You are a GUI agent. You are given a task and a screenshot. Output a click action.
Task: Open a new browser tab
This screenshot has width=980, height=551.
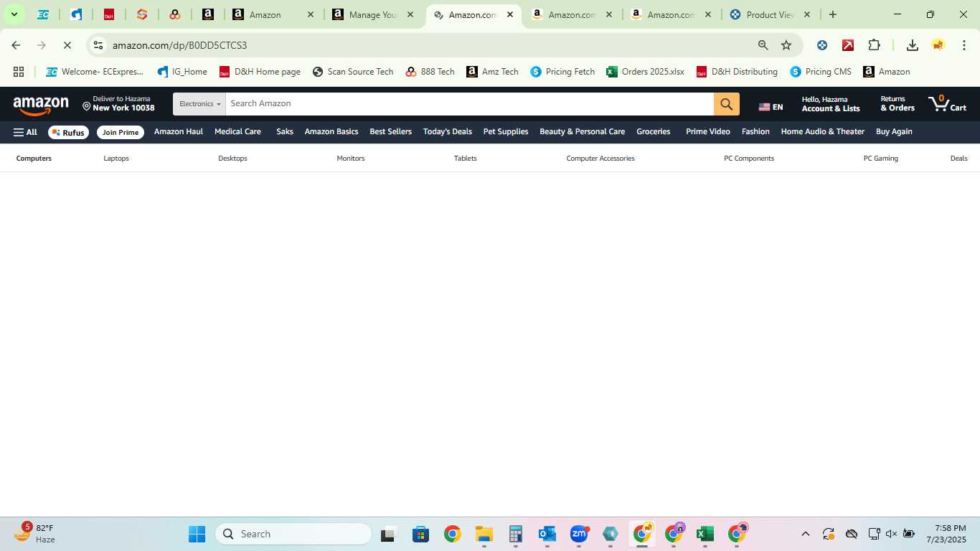[832, 14]
